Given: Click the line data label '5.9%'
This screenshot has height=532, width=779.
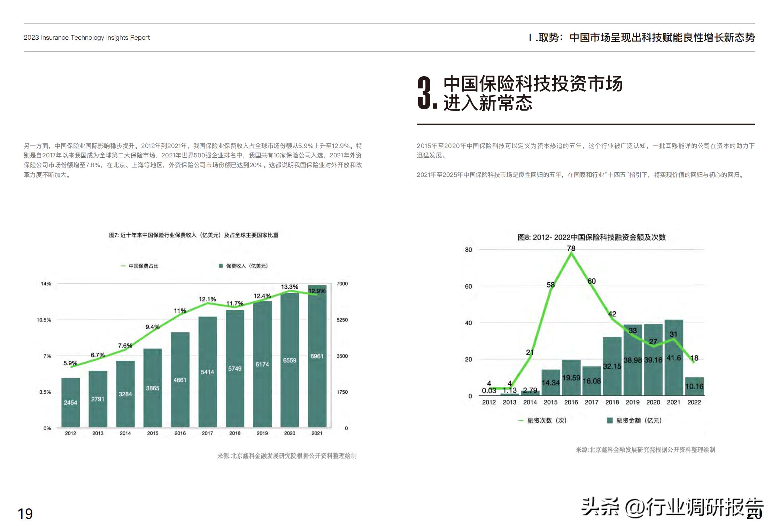Looking at the screenshot, I should tap(70, 363).
